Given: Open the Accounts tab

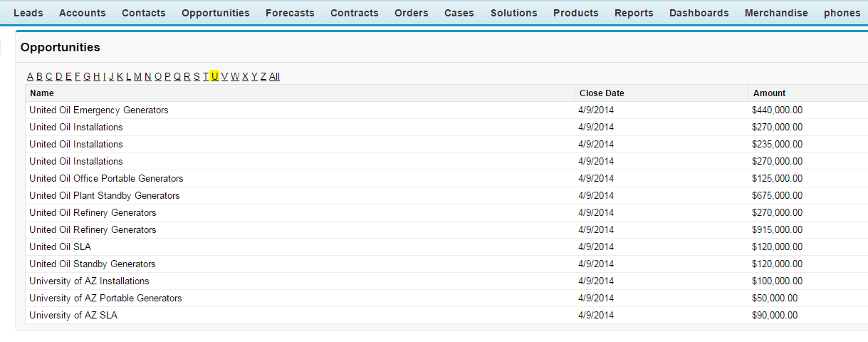Looking at the screenshot, I should pyautogui.click(x=82, y=13).
